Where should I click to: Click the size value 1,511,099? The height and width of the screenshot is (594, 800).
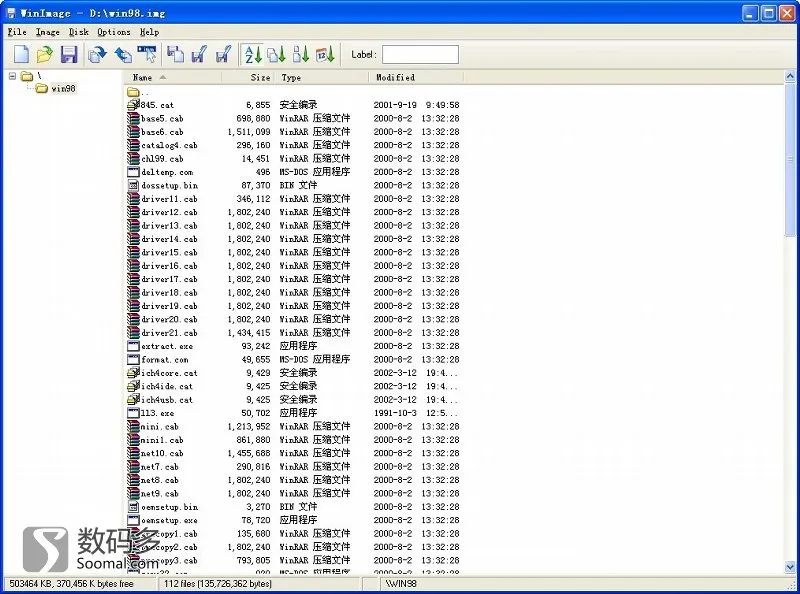(249, 132)
